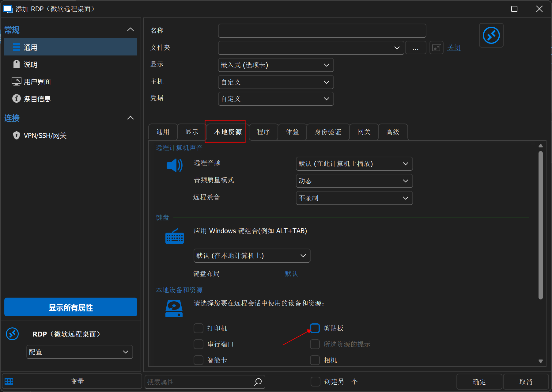
Task: Click into the 名称 text field
Action: (322, 31)
